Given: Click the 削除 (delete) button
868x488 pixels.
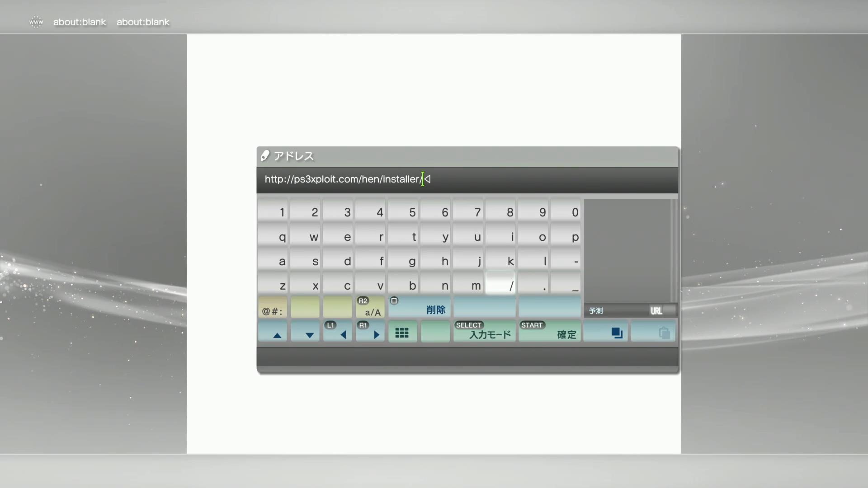Looking at the screenshot, I should coord(435,309).
